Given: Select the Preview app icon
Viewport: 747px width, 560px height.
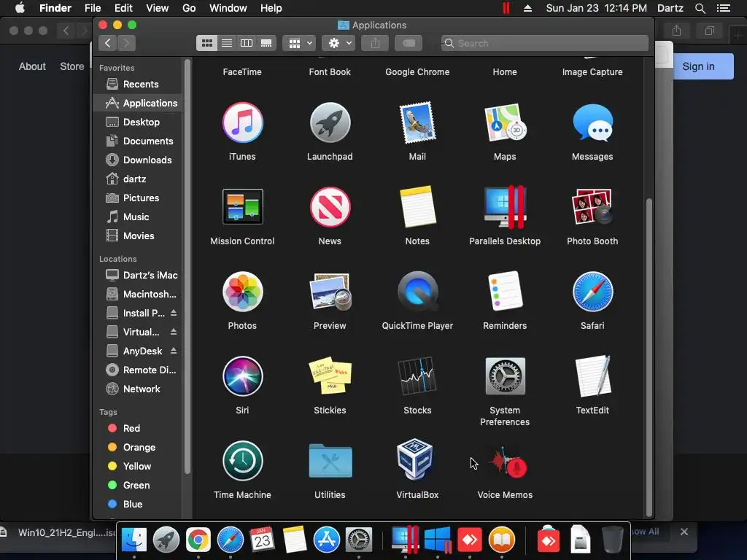Looking at the screenshot, I should pyautogui.click(x=330, y=292).
